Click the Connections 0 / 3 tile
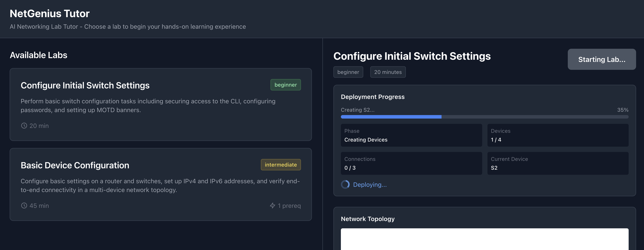 click(411, 163)
